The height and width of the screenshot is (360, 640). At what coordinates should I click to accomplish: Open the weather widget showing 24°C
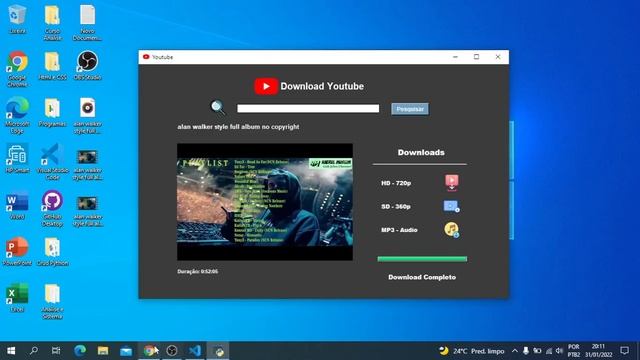click(472, 351)
